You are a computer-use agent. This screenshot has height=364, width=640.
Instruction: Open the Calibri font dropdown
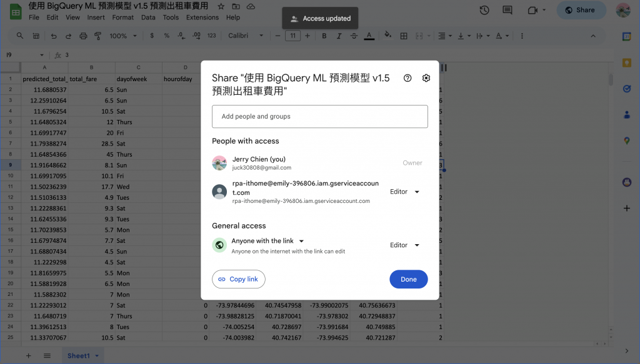[246, 36]
